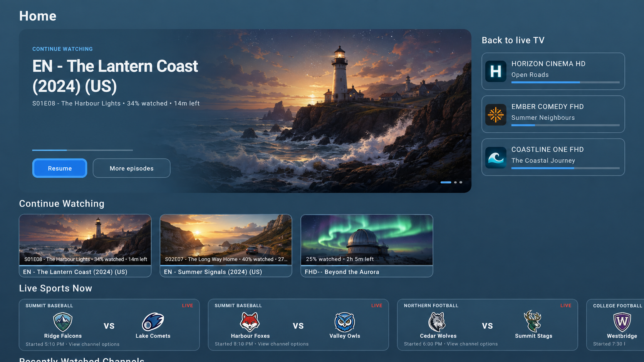Click View channel options for the 5:10 PM game
The width and height of the screenshot is (644, 362).
(94, 344)
